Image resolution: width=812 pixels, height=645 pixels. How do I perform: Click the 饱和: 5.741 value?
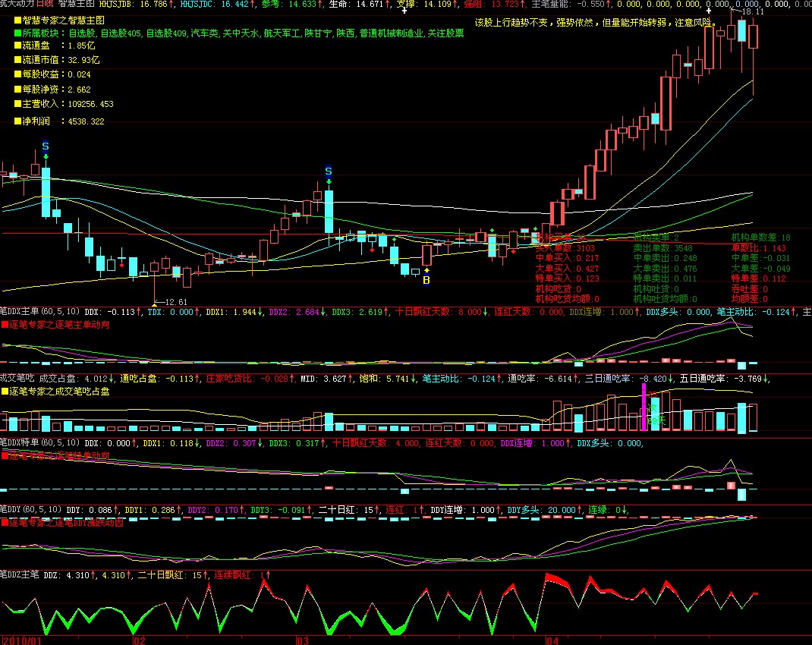[389, 379]
